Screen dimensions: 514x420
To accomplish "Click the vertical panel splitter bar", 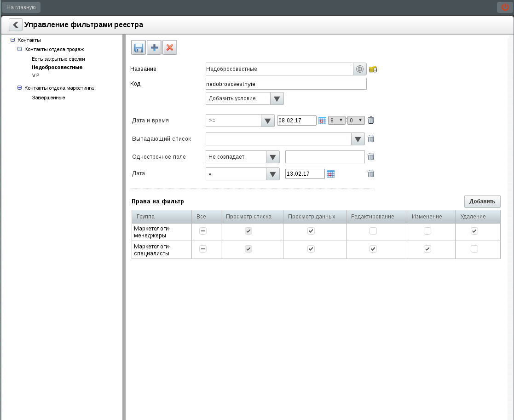I will click(124, 227).
